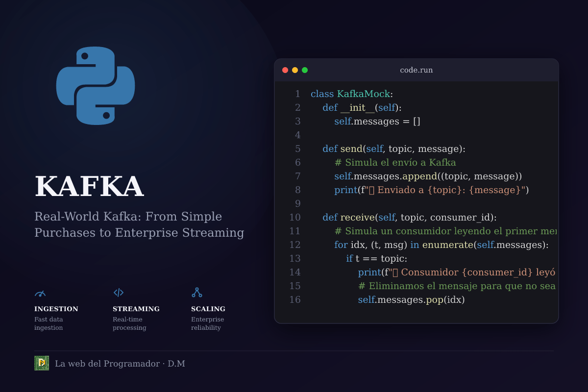The width and height of the screenshot is (588, 392).
Task: Click the Streaming code brackets icon
Action: pyautogui.click(x=119, y=293)
